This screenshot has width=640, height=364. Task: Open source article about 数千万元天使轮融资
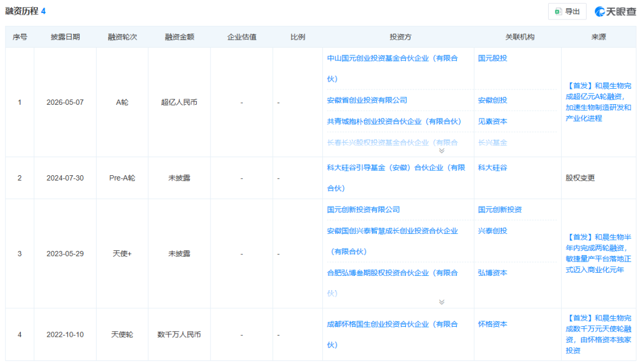pyautogui.click(x=599, y=334)
